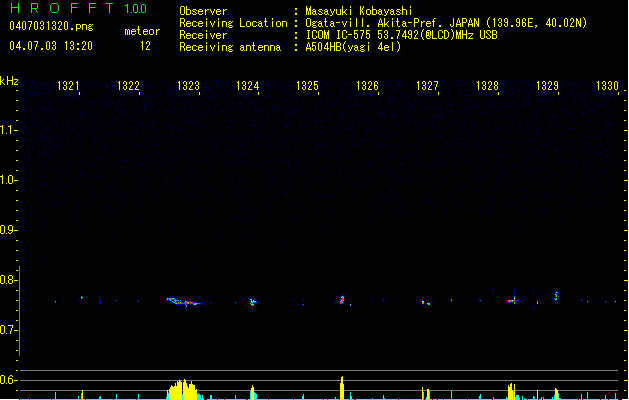Screen dimensions: 629x400
Task: Click observer name Masayuki Kobayashi
Action: (359, 11)
